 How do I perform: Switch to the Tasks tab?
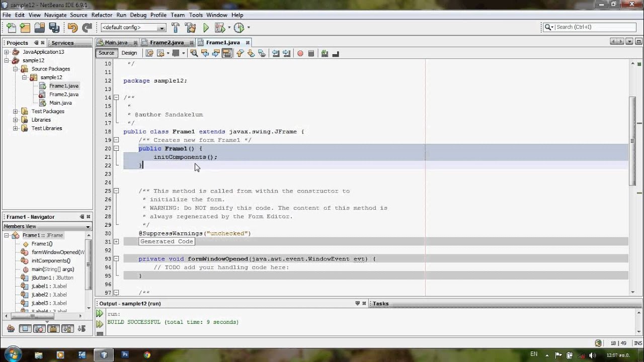(380, 304)
